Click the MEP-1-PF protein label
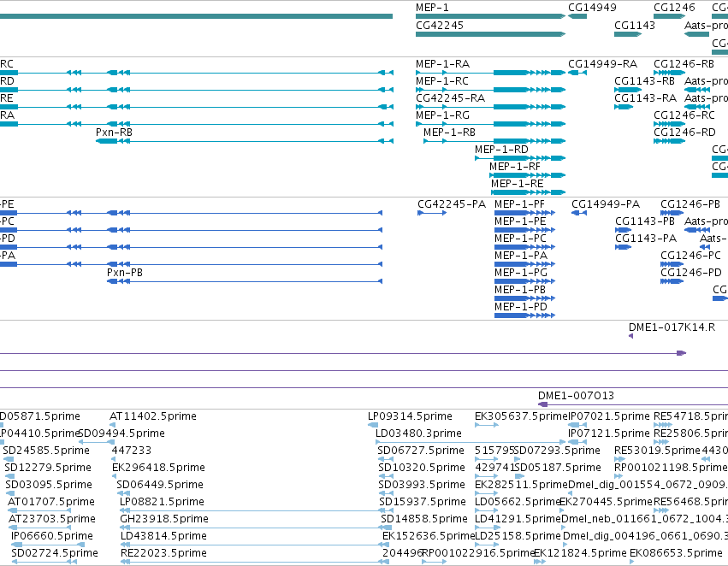 tap(519, 204)
